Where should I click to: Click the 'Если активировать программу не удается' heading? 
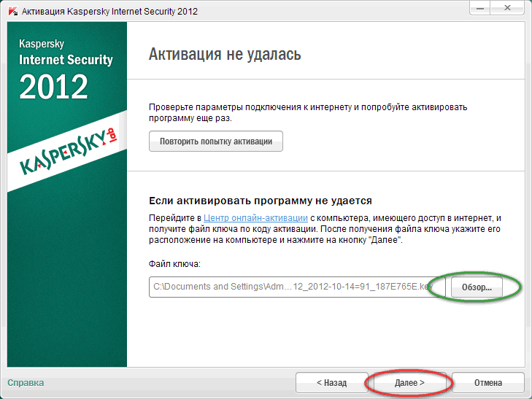click(261, 201)
